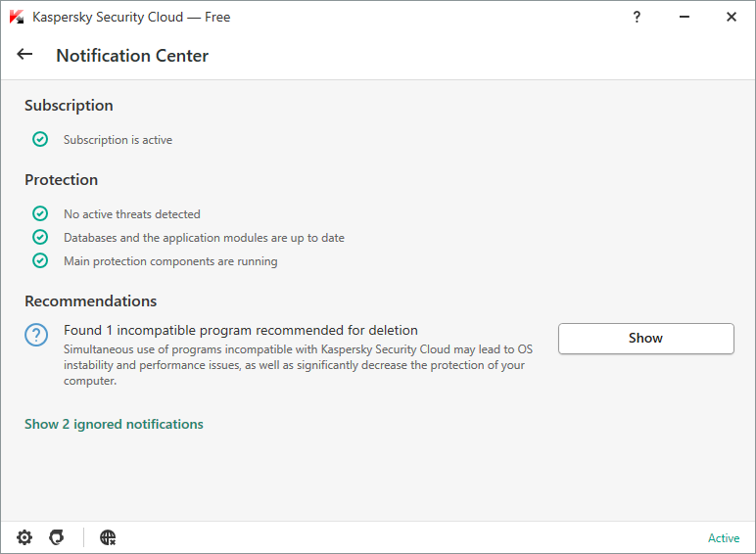Click the check beside Main protection components
The image size is (756, 554).
pos(40,260)
